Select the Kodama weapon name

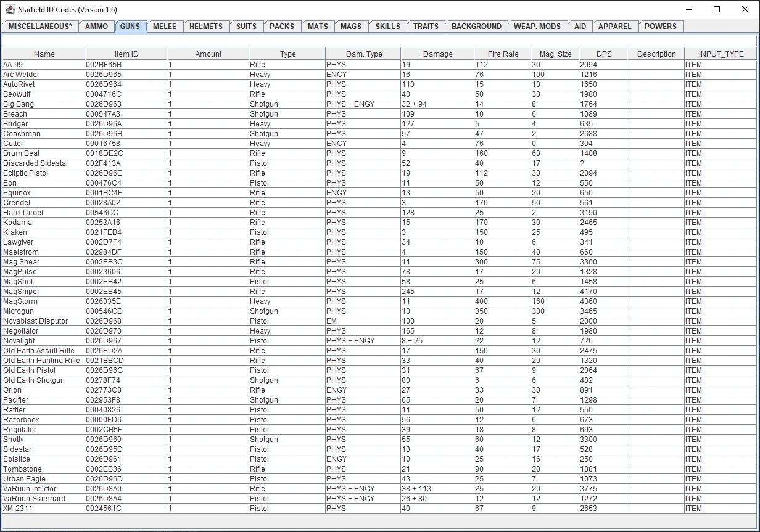point(17,223)
